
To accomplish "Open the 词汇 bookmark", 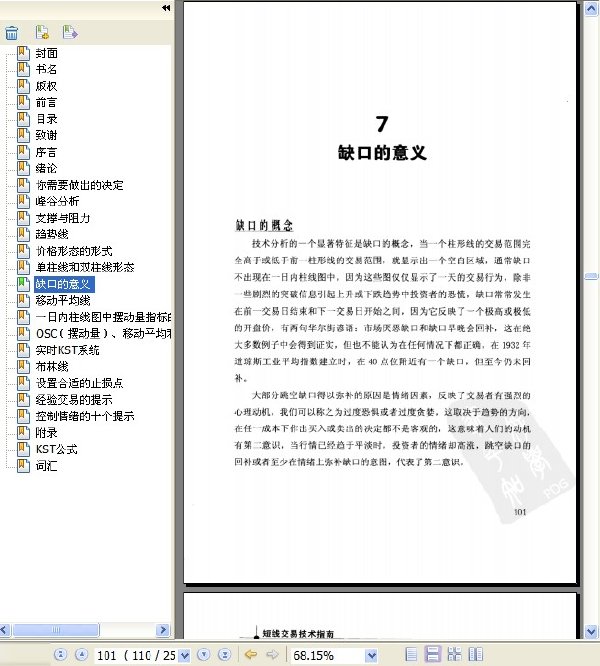I will pyautogui.click(x=46, y=466).
